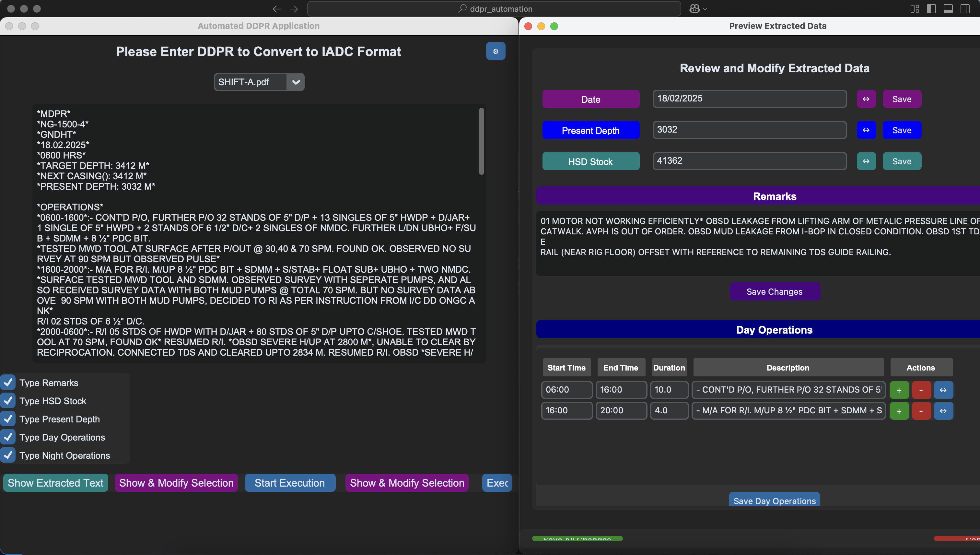Add row after the 06:00 operation

click(x=899, y=390)
